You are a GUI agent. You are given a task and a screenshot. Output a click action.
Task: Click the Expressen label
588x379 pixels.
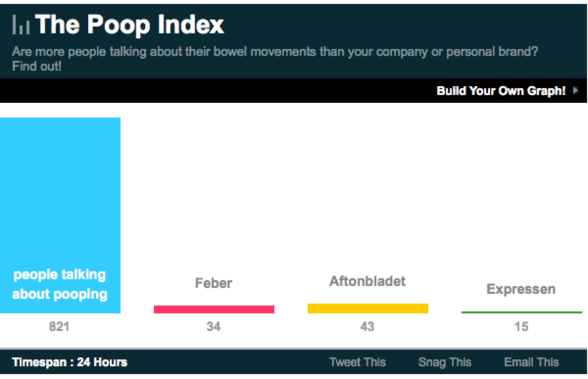(x=521, y=289)
